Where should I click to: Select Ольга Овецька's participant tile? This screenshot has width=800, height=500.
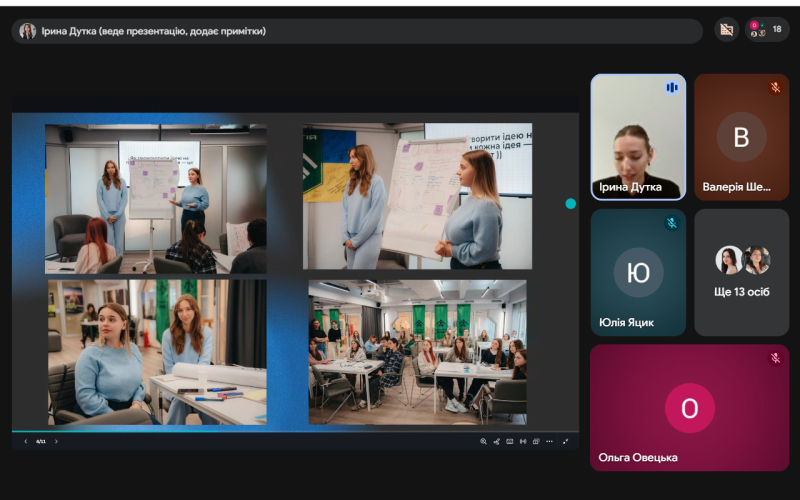[x=689, y=407]
